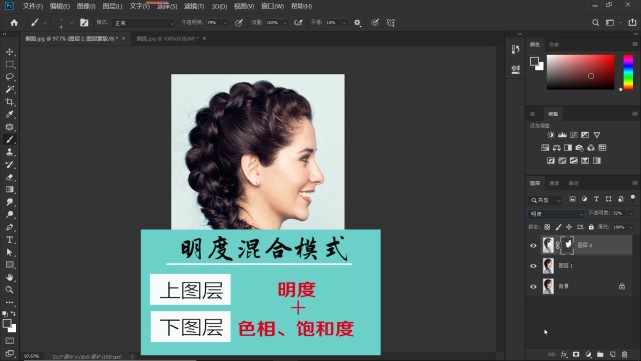Open the flow percentage dropdown
This screenshot has height=361, width=641.
(285, 23)
